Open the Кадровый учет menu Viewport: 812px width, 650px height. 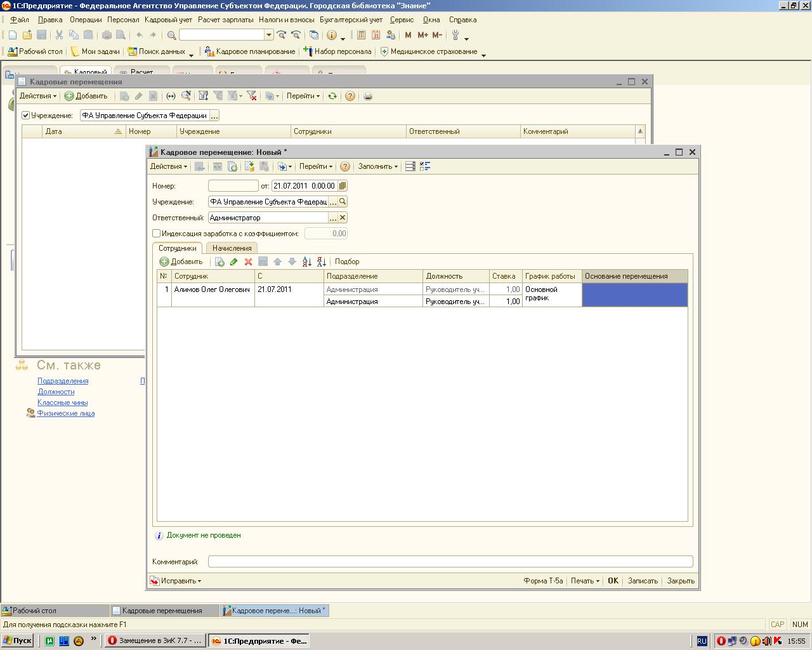click(168, 20)
